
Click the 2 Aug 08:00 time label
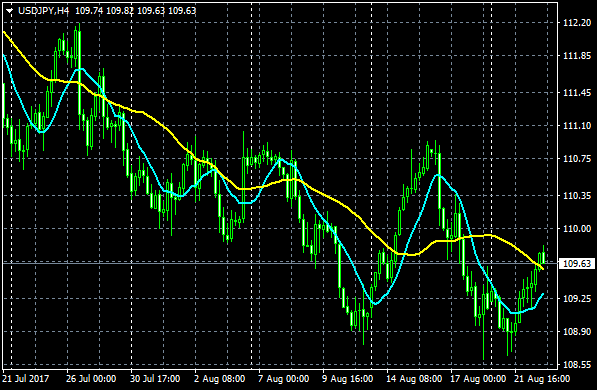coord(219,379)
